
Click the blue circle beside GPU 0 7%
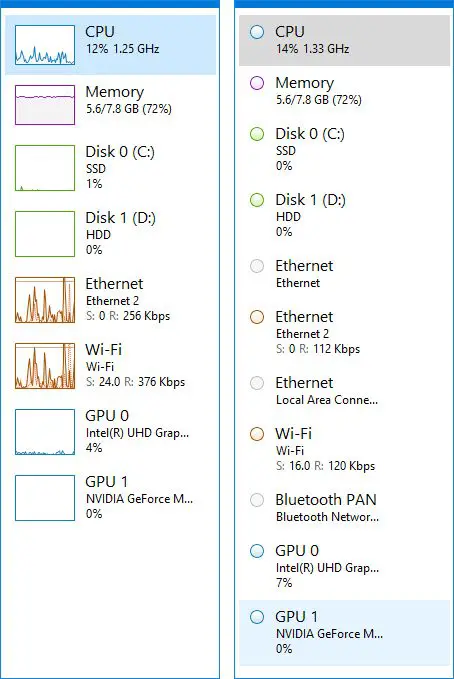click(x=257, y=551)
